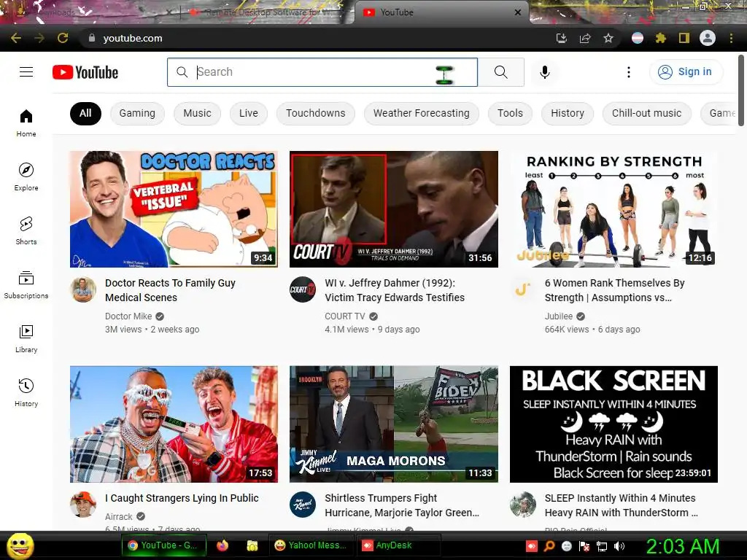Click the Black Screen rain sounds thumbnail
Screen dimensions: 747x560
pos(614,424)
